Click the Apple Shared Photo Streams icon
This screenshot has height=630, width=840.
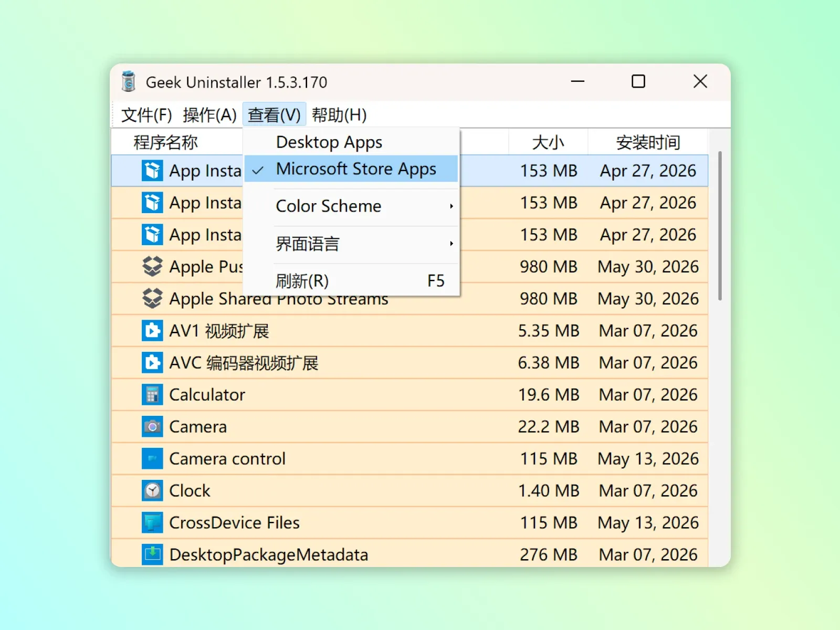point(152,299)
